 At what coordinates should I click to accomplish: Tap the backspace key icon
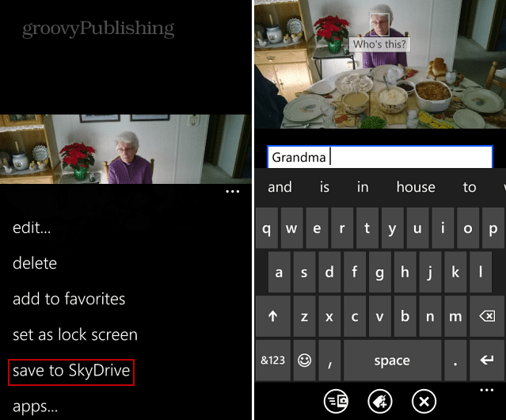(487, 316)
